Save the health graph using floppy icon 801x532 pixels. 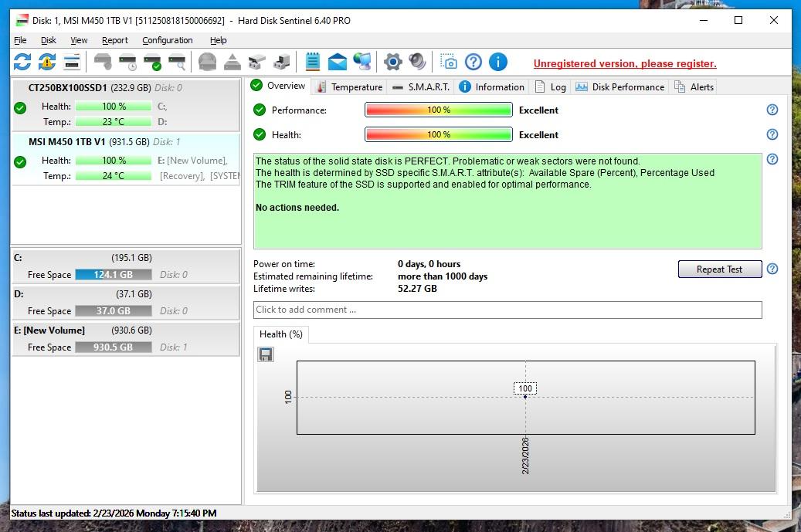point(266,354)
